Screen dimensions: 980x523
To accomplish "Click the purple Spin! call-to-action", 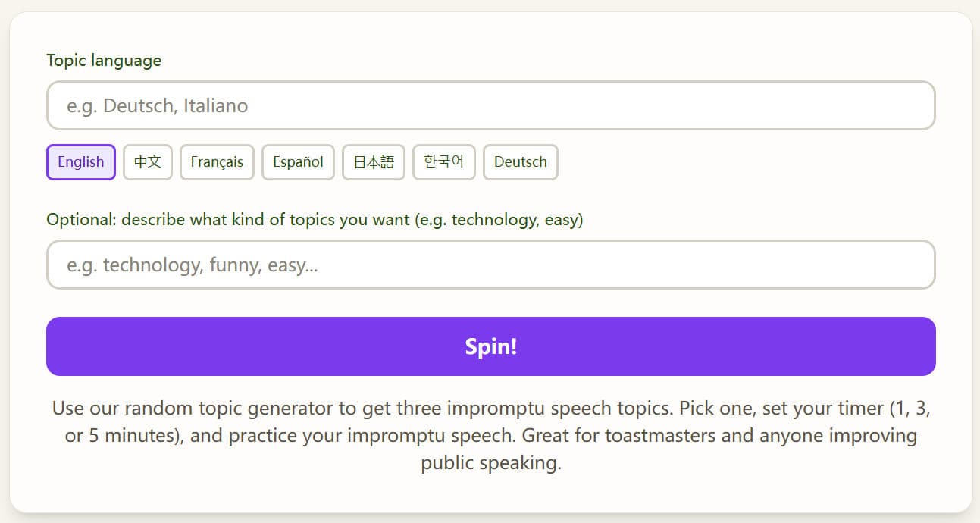I will (490, 346).
